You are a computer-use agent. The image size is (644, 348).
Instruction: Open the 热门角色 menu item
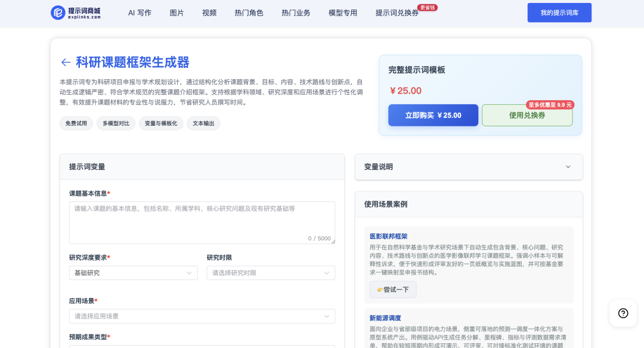click(249, 13)
